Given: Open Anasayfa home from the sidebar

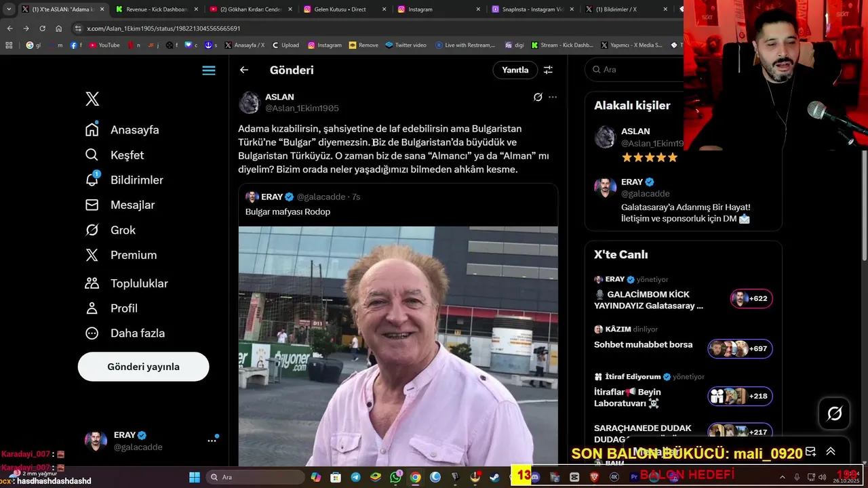Looking at the screenshot, I should pyautogui.click(x=122, y=129).
